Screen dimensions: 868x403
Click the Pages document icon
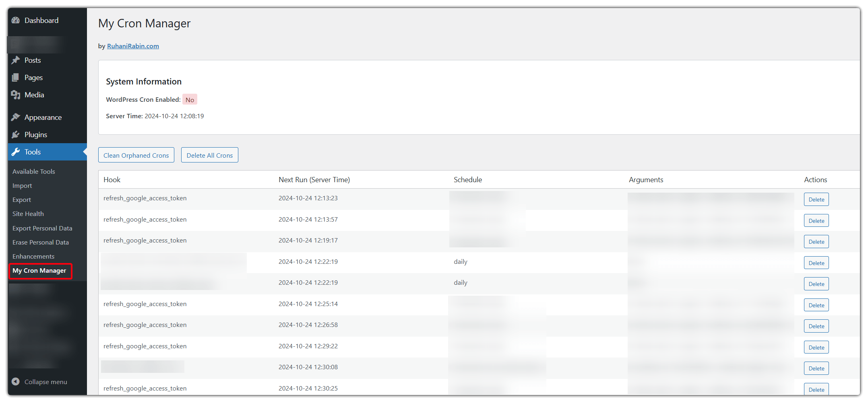pyautogui.click(x=16, y=77)
